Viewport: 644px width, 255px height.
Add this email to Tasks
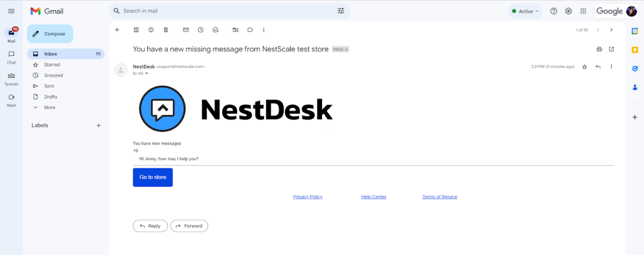pos(216,30)
